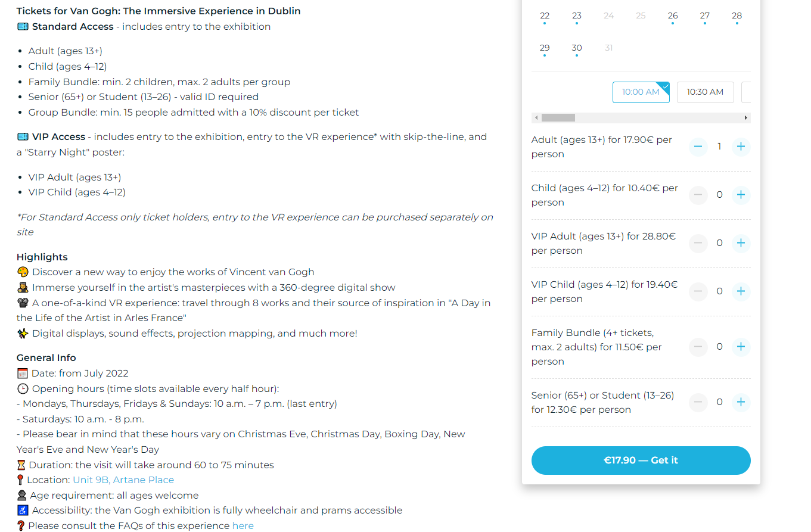Viewport: 811px width, 532px height.
Task: Add a VIP Child ticket with plus
Action: coord(741,291)
